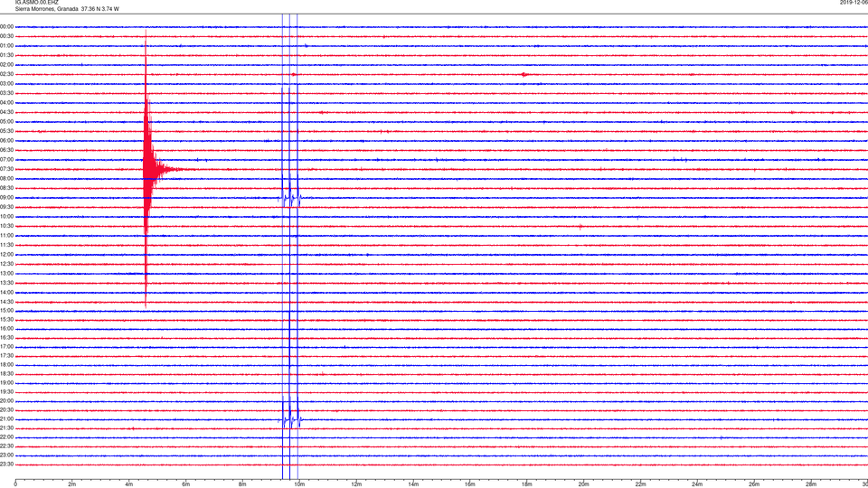Select the 09:00 trace time label
The width and height of the screenshot is (868, 488).
point(6,198)
